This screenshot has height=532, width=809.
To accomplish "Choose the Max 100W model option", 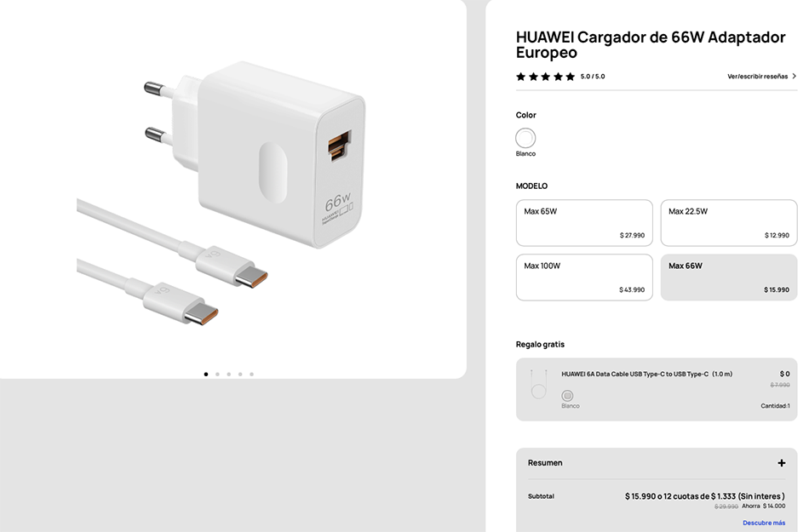I will pyautogui.click(x=584, y=277).
